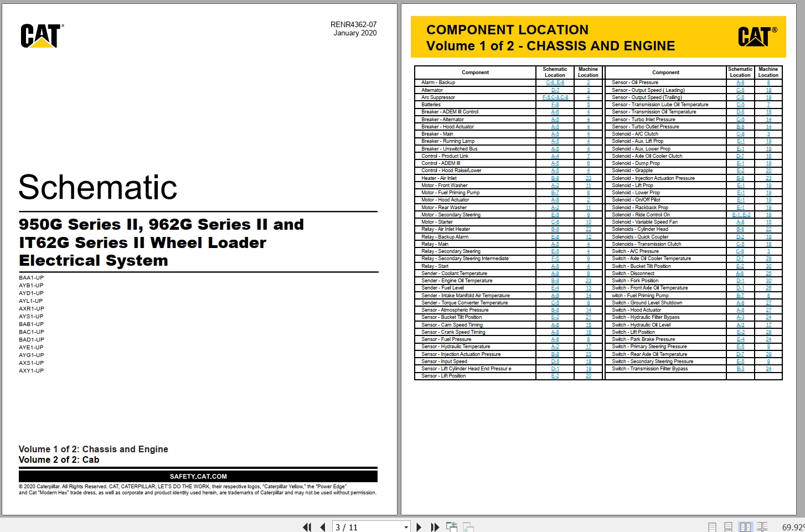Viewport: 805px width, 532px height.
Task: Open machine location 23 for Heater - Air Inlet
Action: point(588,178)
